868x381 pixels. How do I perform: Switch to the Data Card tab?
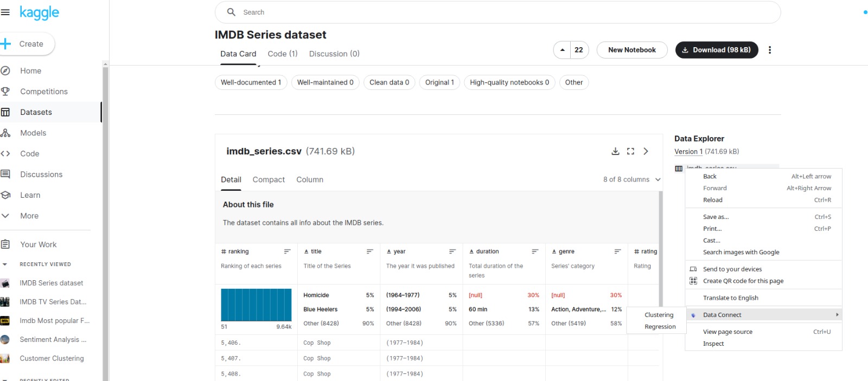point(238,54)
